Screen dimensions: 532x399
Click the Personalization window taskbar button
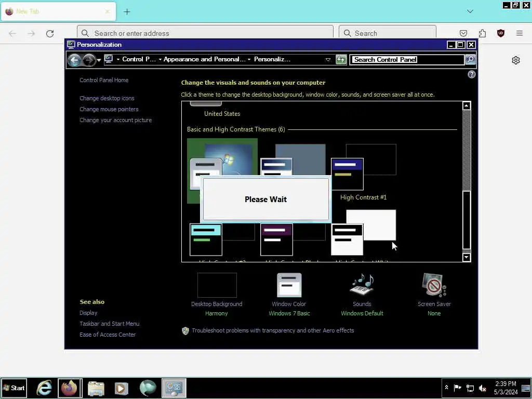pos(174,388)
